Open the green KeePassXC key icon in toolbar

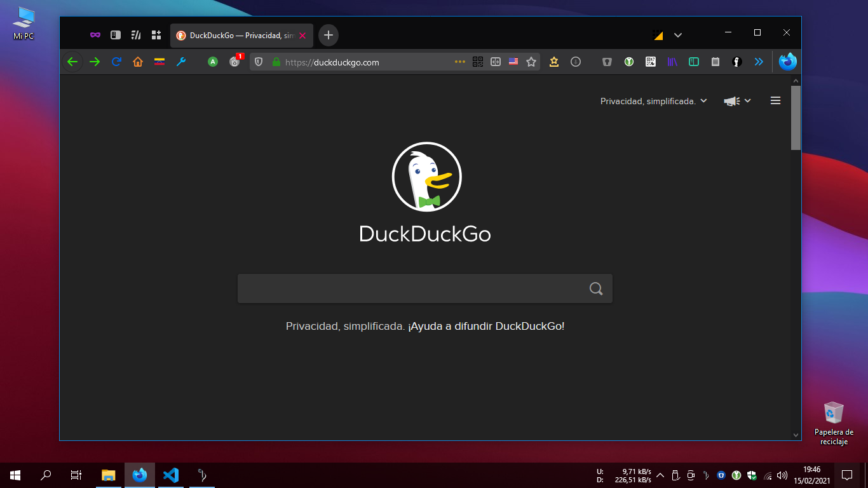pos(629,62)
